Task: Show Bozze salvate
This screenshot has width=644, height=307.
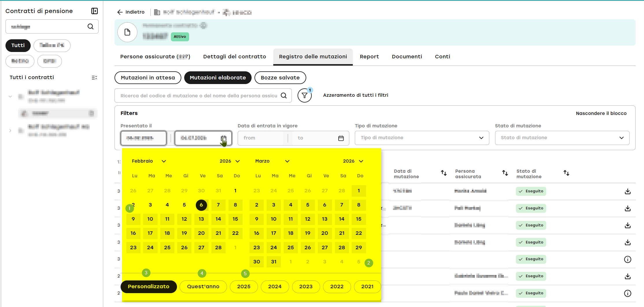Action: pyautogui.click(x=280, y=78)
